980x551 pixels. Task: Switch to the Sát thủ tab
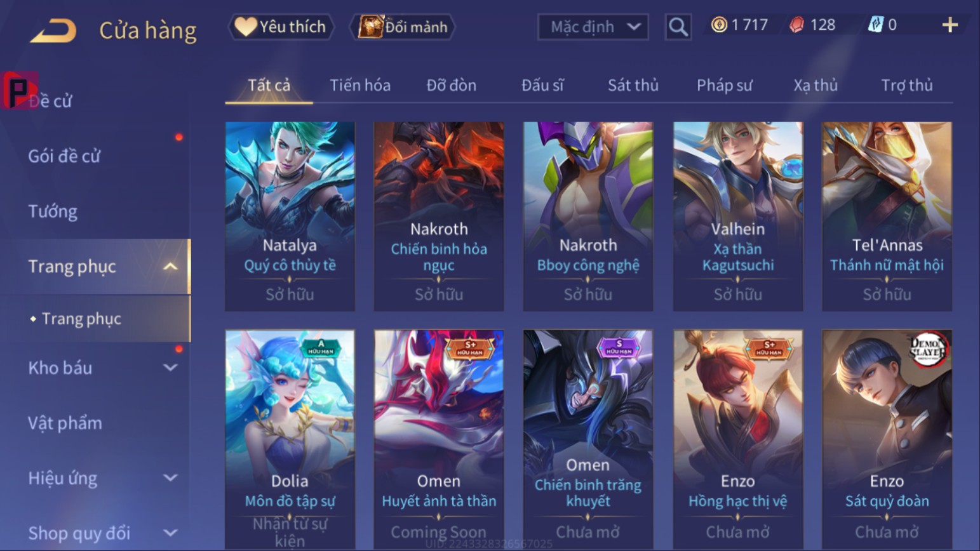click(633, 85)
